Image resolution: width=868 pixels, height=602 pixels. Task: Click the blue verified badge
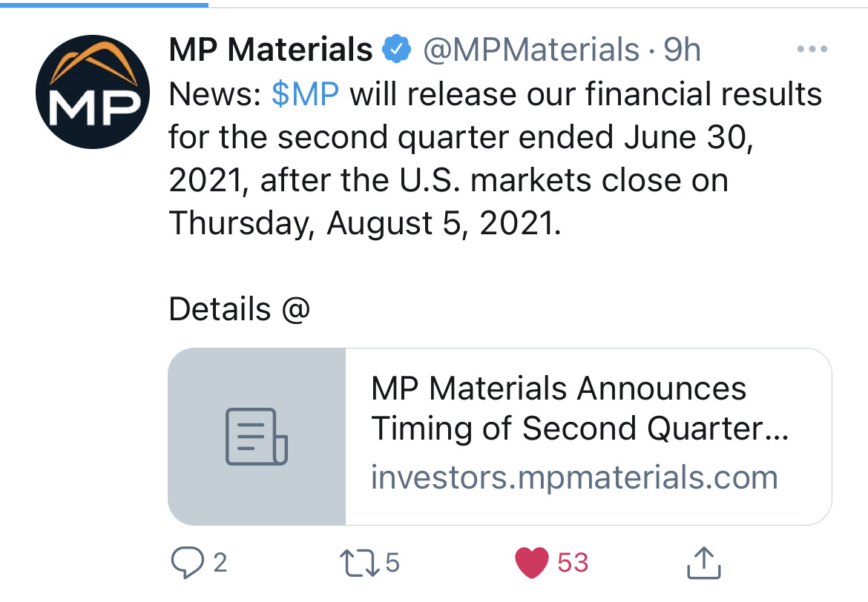395,50
